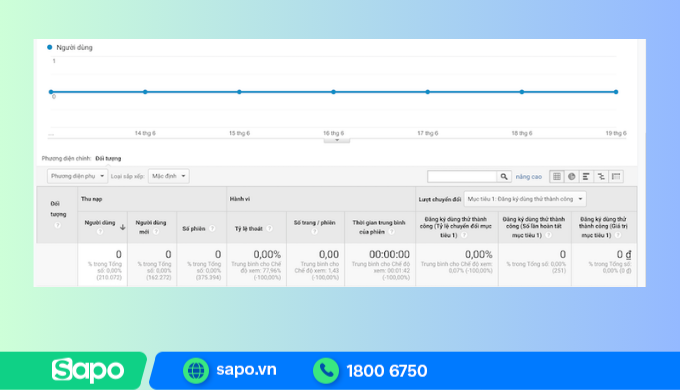Click the chart data point at 16 thg 6

point(333,92)
